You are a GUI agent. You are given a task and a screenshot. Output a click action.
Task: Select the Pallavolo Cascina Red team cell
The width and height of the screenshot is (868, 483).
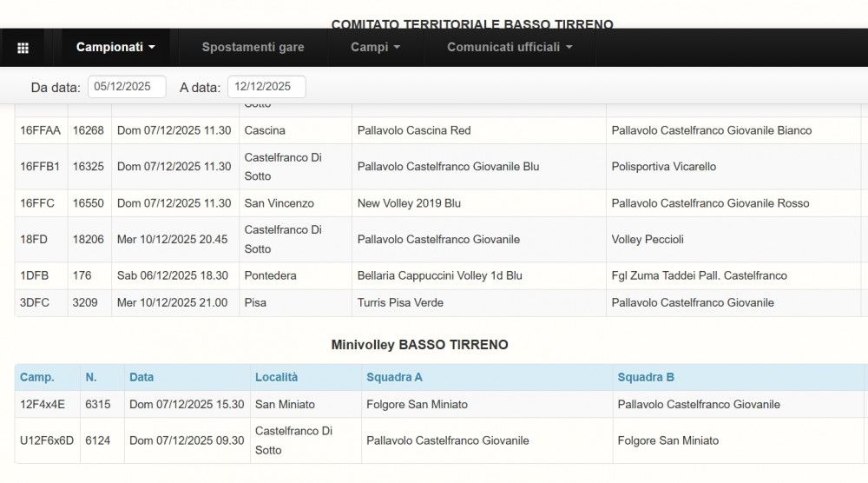[414, 131]
